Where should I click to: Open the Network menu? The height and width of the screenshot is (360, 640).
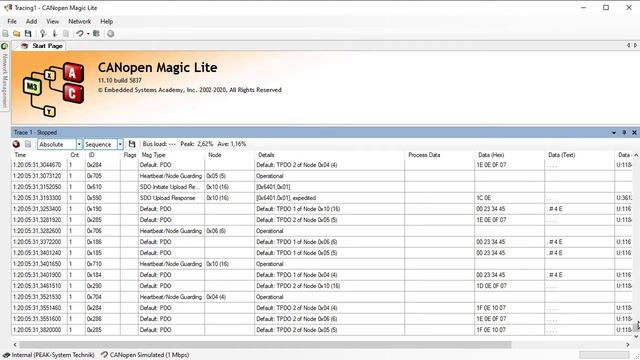pyautogui.click(x=80, y=21)
